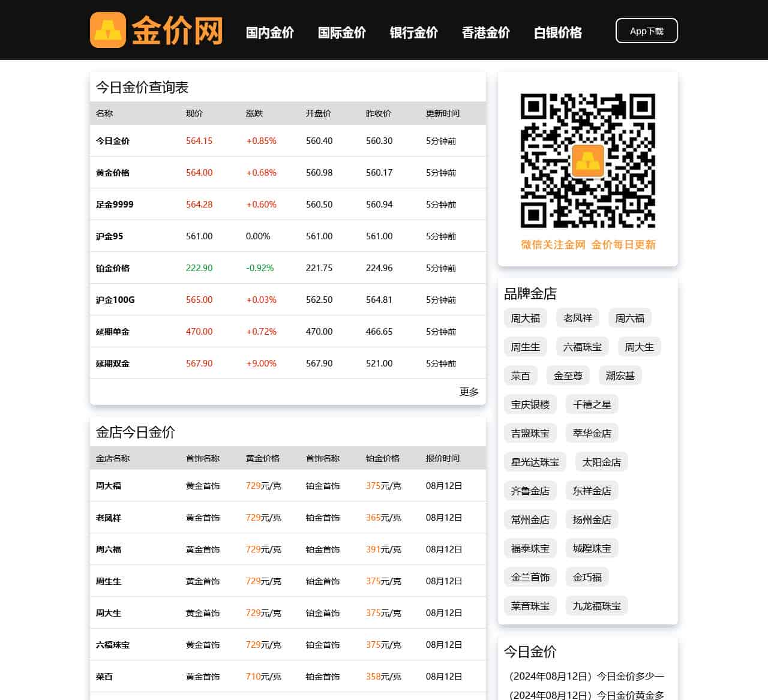768x700 pixels.
Task: Select the 萃华金店 brand tag
Action: tap(592, 433)
